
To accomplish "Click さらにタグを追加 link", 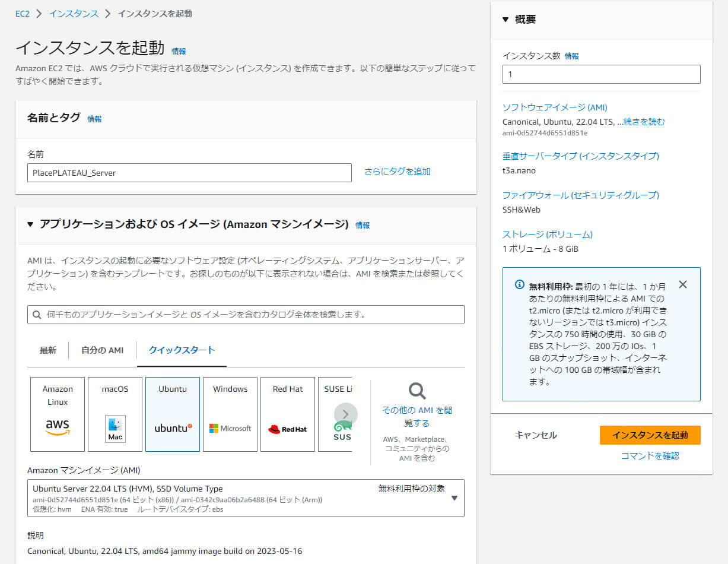I will 398,172.
